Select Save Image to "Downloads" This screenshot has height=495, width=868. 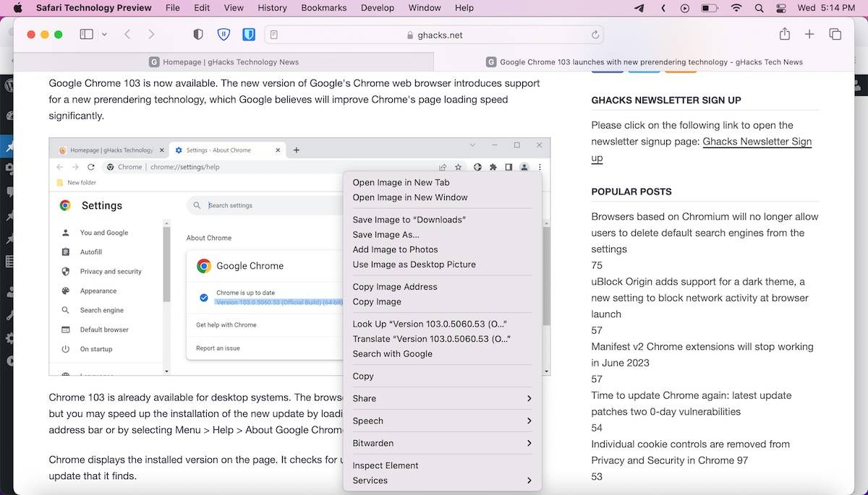pos(442,220)
